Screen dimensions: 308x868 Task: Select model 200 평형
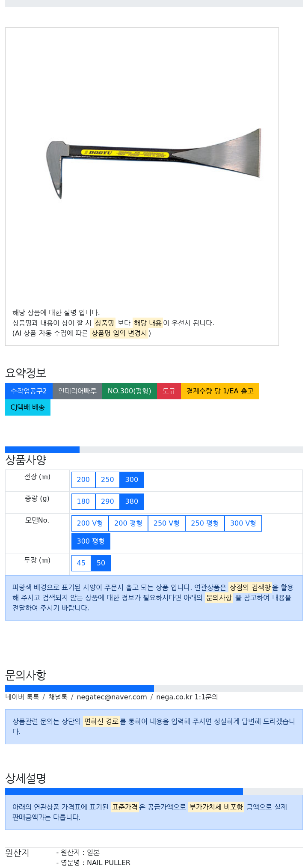(x=128, y=523)
